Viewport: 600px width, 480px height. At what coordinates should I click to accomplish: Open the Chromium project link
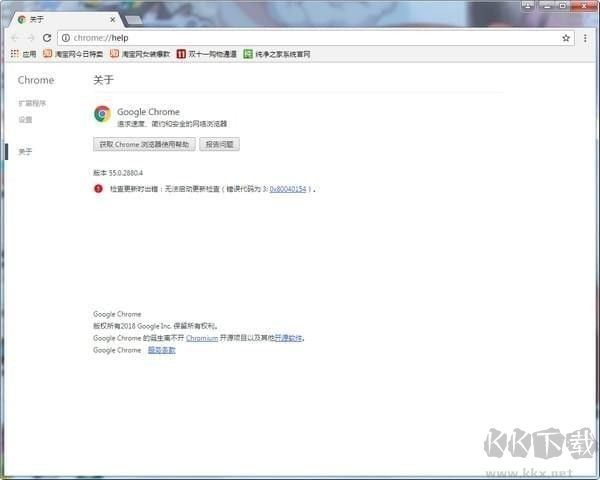pyautogui.click(x=202, y=338)
